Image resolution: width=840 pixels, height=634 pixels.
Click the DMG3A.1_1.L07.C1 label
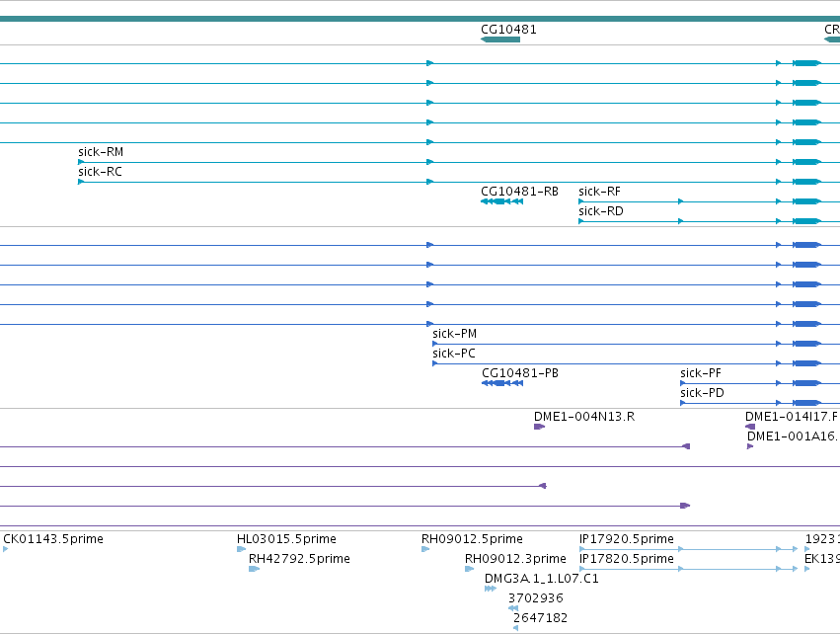542,579
